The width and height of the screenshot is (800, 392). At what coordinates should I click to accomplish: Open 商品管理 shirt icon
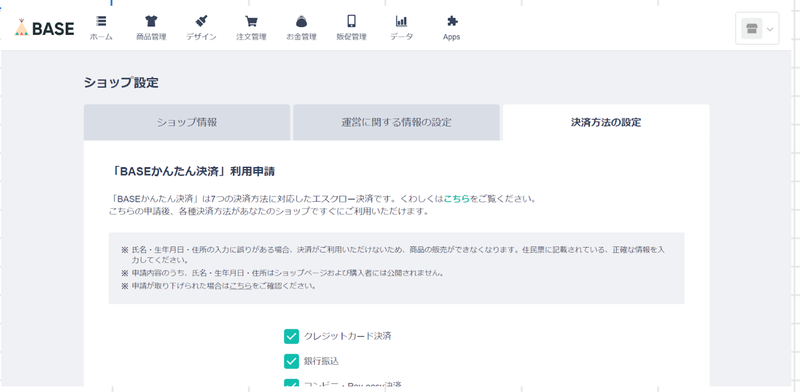151,21
